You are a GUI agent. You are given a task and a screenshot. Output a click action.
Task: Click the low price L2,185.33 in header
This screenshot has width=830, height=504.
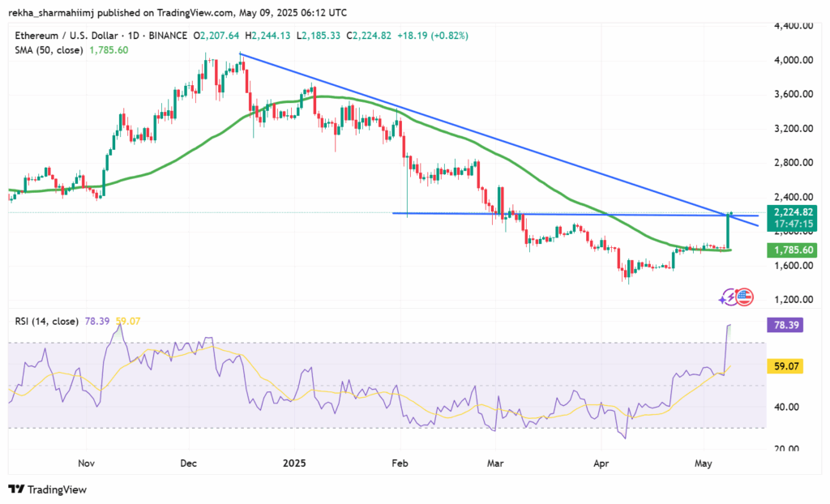click(x=318, y=36)
